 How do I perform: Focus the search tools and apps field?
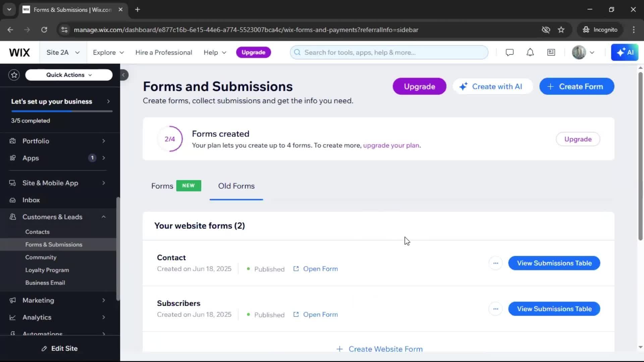coord(389,52)
